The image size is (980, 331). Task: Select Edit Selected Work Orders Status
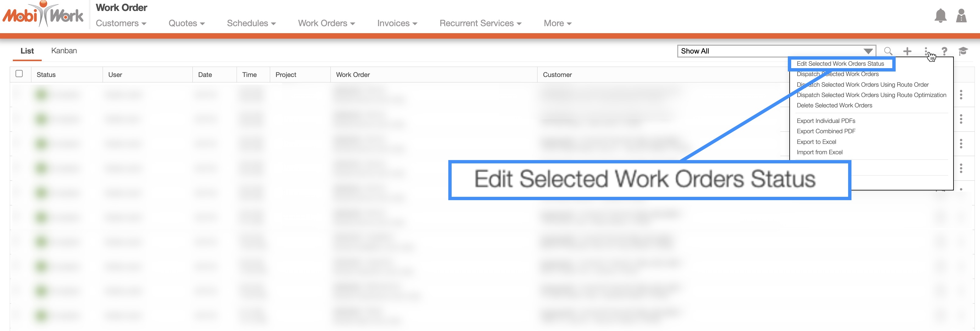840,64
